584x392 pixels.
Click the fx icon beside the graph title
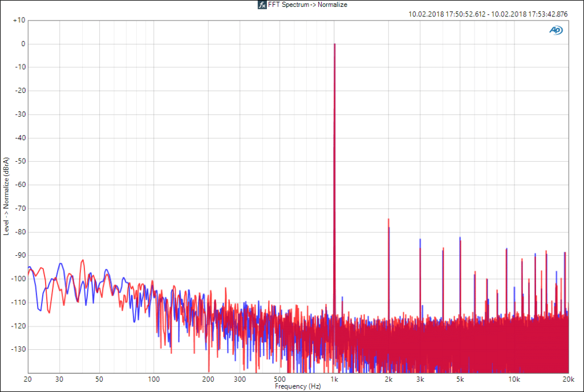[262, 5]
